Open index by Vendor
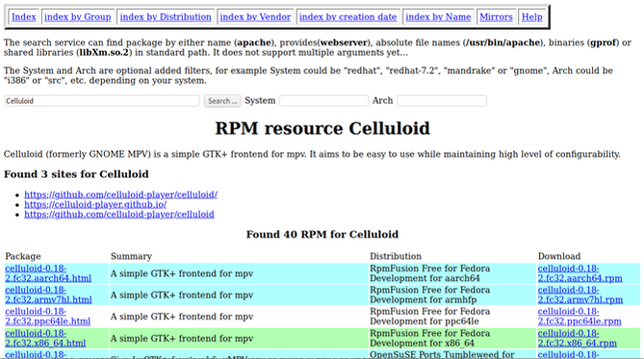 tap(255, 16)
